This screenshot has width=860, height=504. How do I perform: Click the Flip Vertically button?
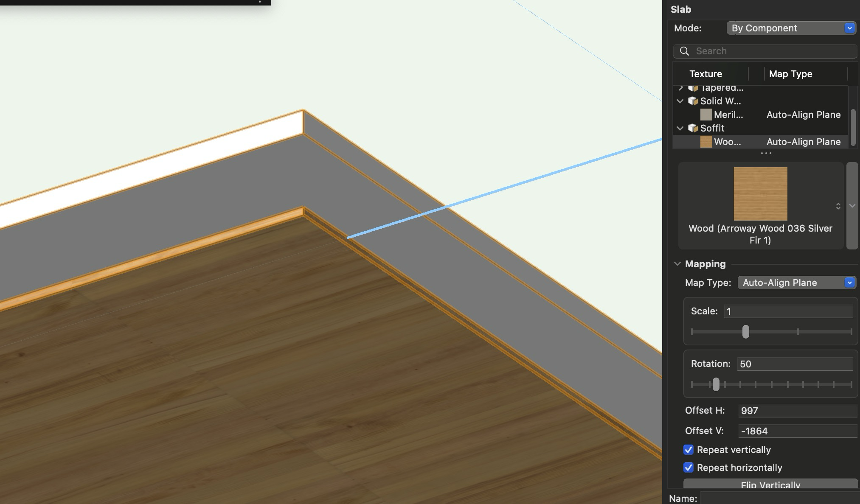[x=770, y=484]
